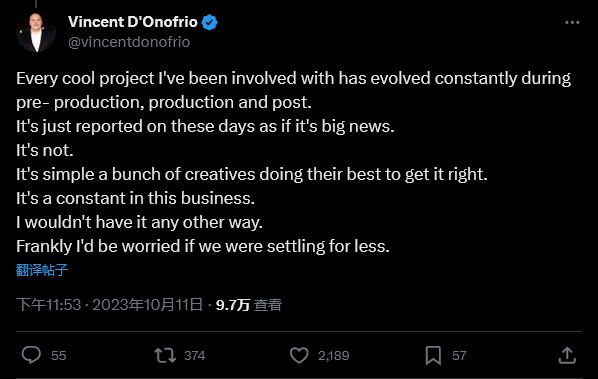Select the tweet text starting 'Every cool project'
The height and width of the screenshot is (379, 598).
click(x=294, y=162)
